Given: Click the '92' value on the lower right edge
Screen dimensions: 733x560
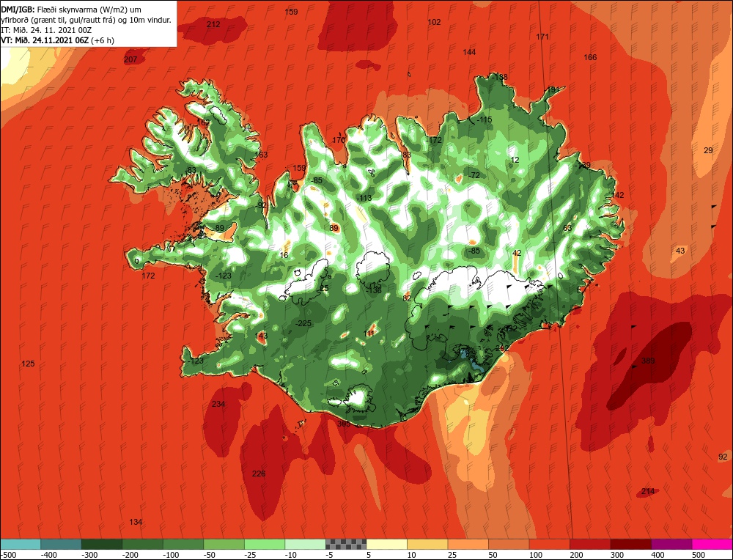Looking at the screenshot, I should tap(723, 457).
